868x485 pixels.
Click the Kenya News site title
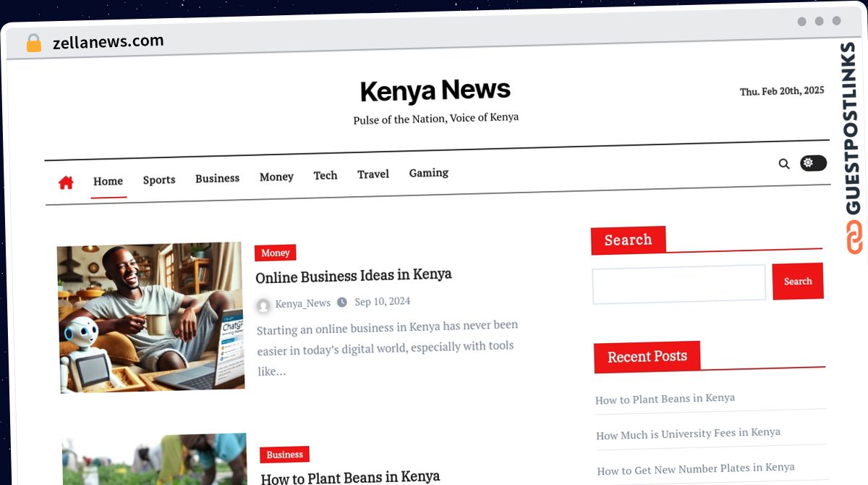pyautogui.click(x=435, y=90)
